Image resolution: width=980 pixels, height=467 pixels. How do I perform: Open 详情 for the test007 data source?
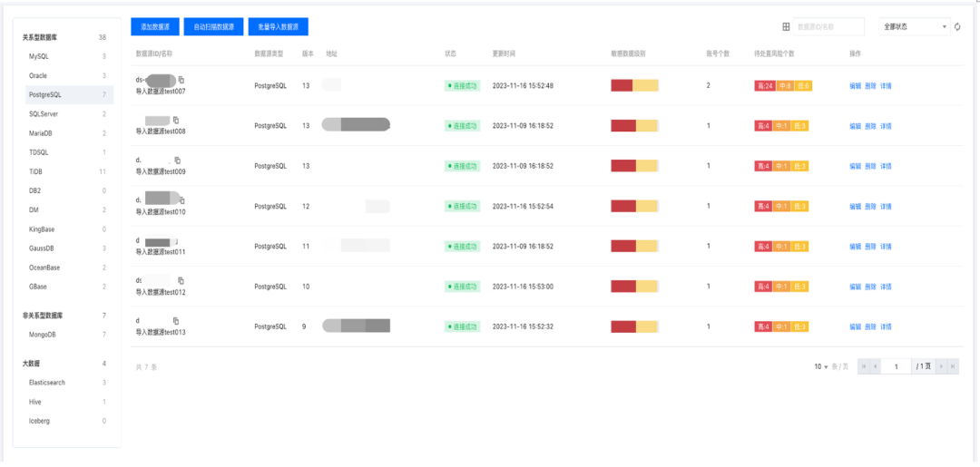pyautogui.click(x=886, y=85)
